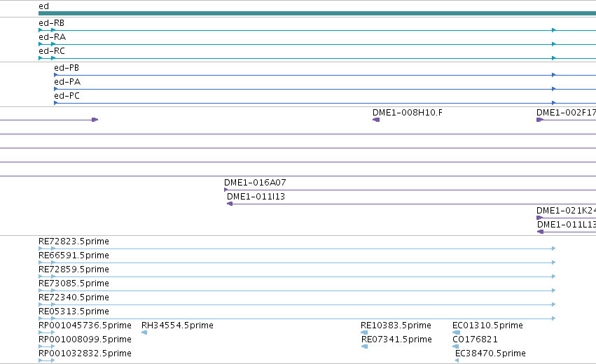Viewport: 596px width, 364px height.
Task: Select the teal ed gene bar
Action: [x=317, y=13]
